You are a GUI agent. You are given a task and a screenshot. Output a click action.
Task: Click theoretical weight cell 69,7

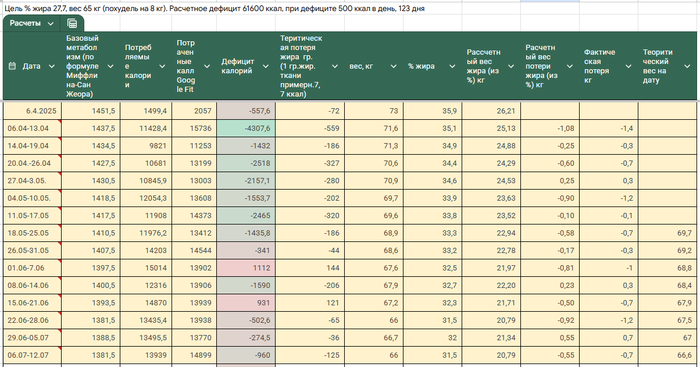(x=667, y=233)
